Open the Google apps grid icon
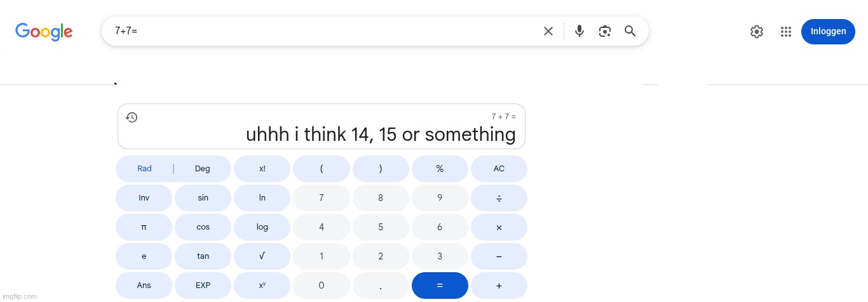Screen dimensions: 868x302 [x=785, y=32]
